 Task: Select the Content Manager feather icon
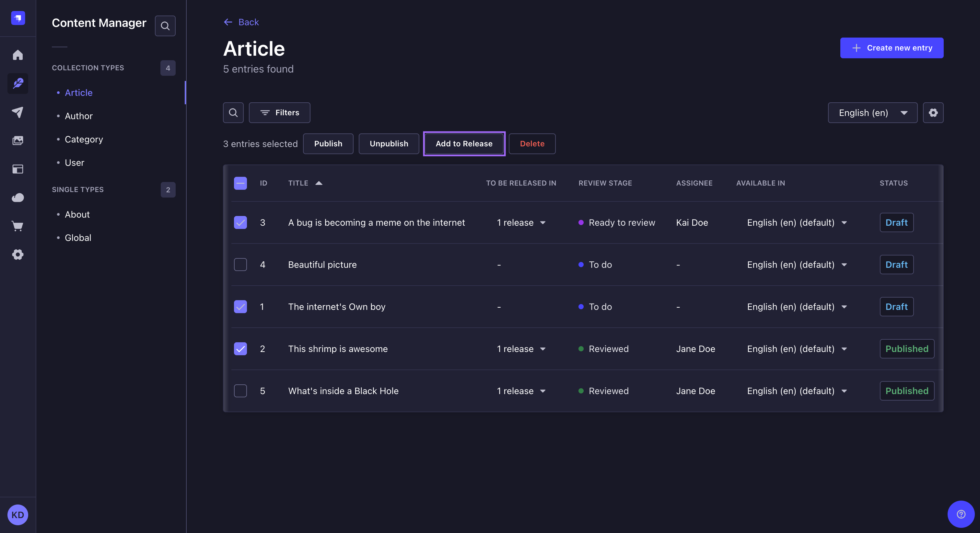click(x=17, y=83)
